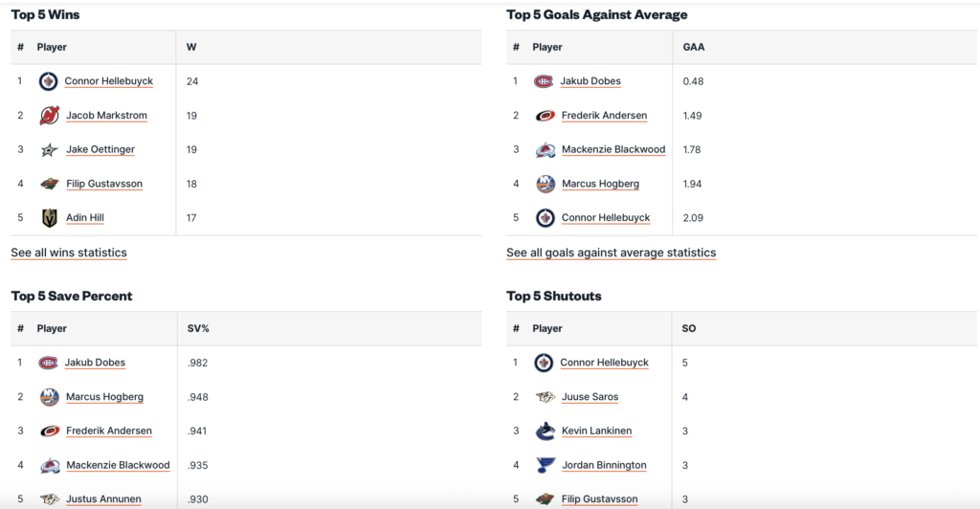Open Frederik Andersen link in Goals Against Average
Screen dimensions: 980x509
click(604, 116)
